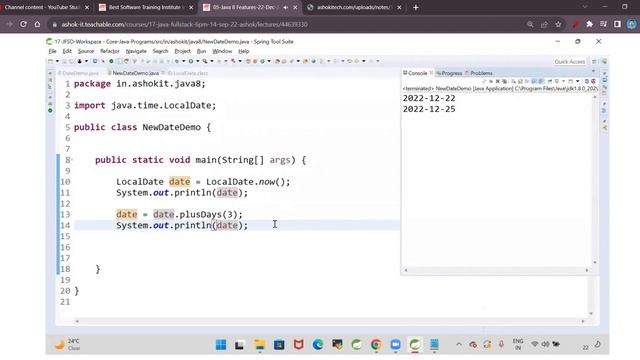Open the Project menu
The height and width of the screenshot is (360, 640).
coord(182,51)
